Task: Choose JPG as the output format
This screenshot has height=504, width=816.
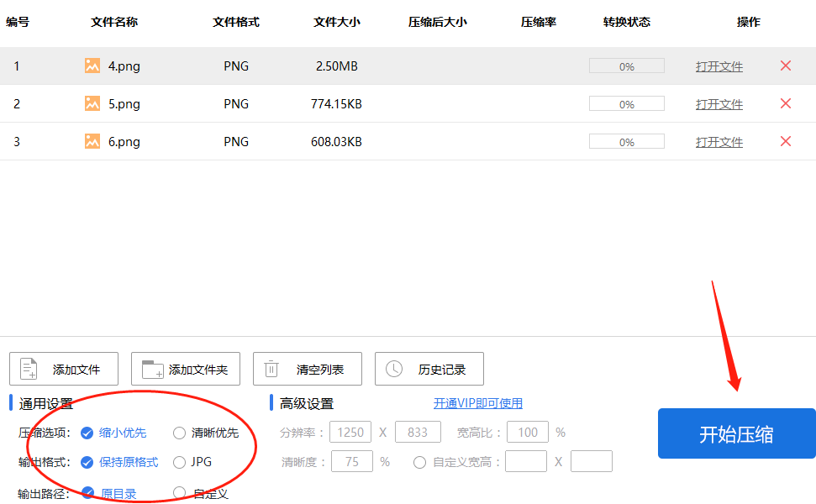Action: 178,461
